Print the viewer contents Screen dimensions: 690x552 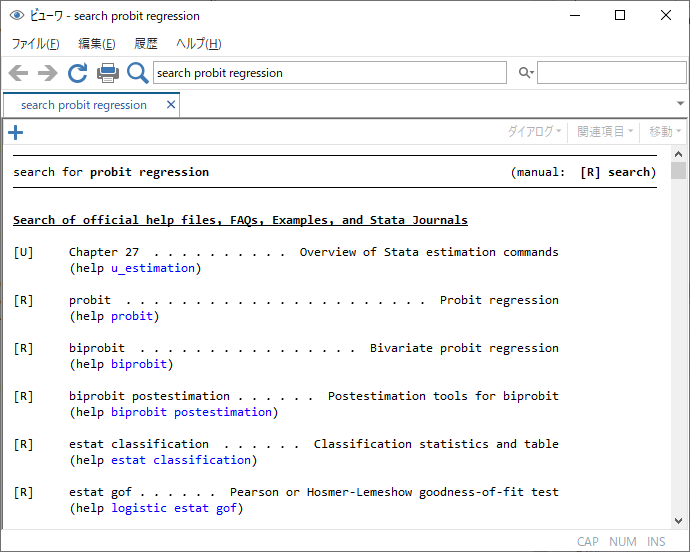[108, 73]
